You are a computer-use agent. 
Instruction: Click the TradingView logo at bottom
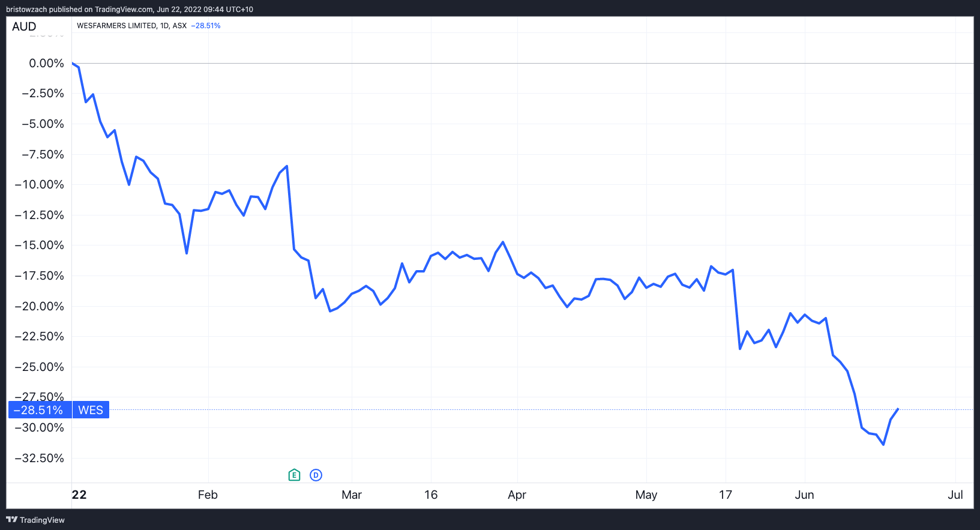click(x=35, y=520)
